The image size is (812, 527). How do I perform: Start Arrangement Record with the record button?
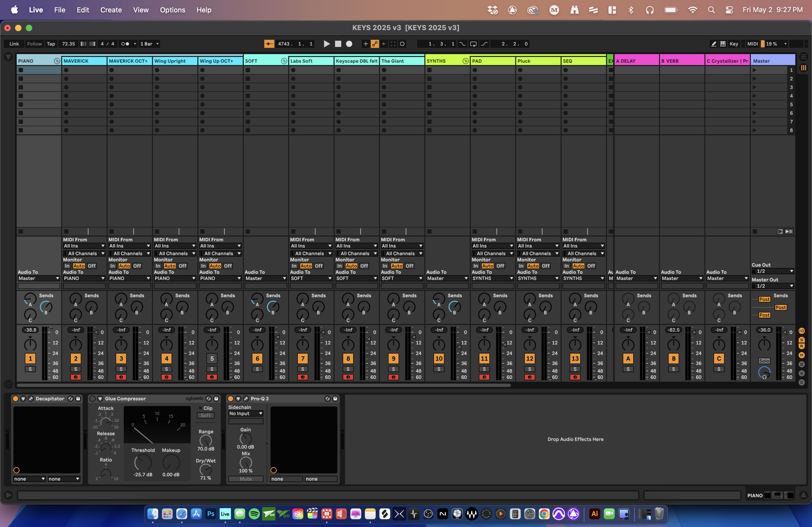pos(349,43)
